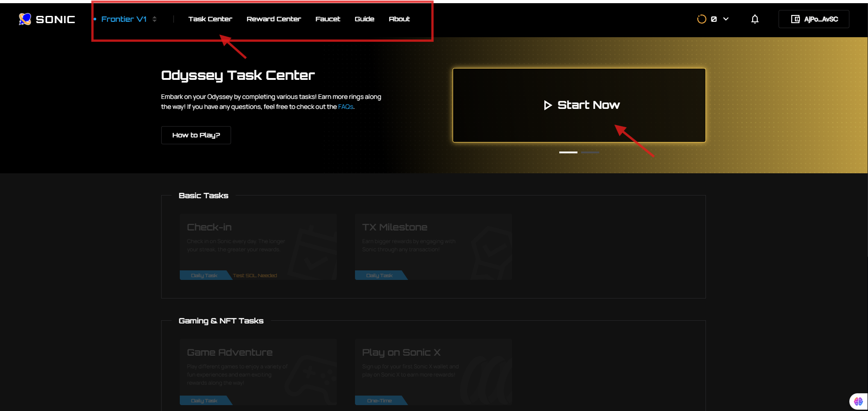The width and height of the screenshot is (868, 411).
Task: Click the 'Gaming & NFT Tasks' section heading
Action: coord(221,321)
